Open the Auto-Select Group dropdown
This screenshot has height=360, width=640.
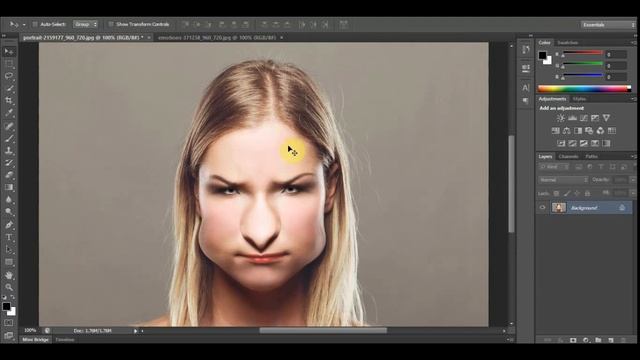click(x=85, y=24)
